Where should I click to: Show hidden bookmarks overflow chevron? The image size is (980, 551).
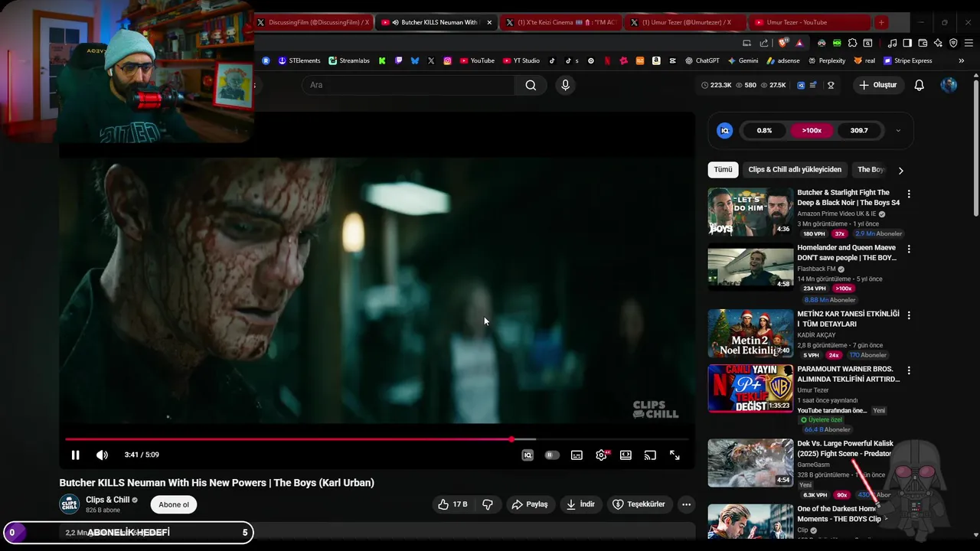pyautogui.click(x=962, y=60)
